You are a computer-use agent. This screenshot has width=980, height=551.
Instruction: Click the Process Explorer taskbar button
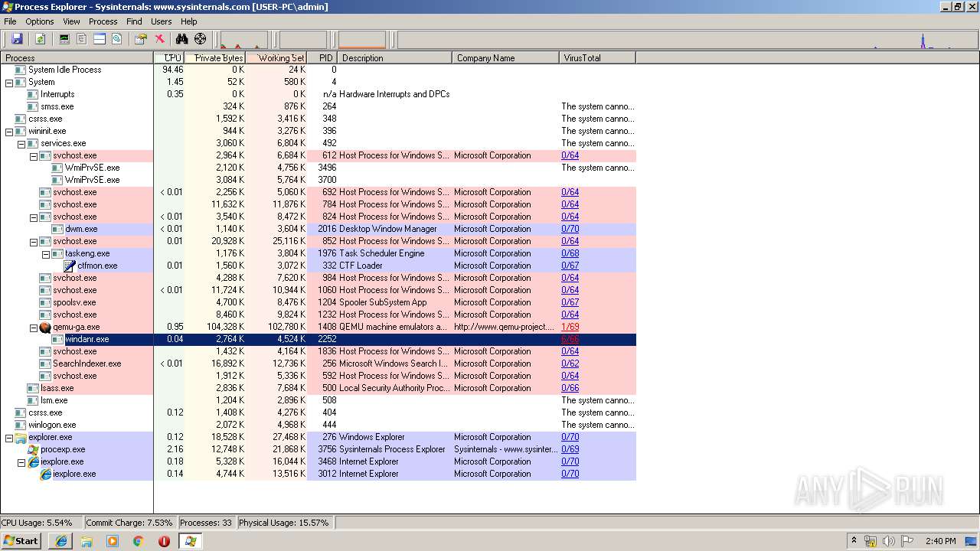[x=190, y=541]
